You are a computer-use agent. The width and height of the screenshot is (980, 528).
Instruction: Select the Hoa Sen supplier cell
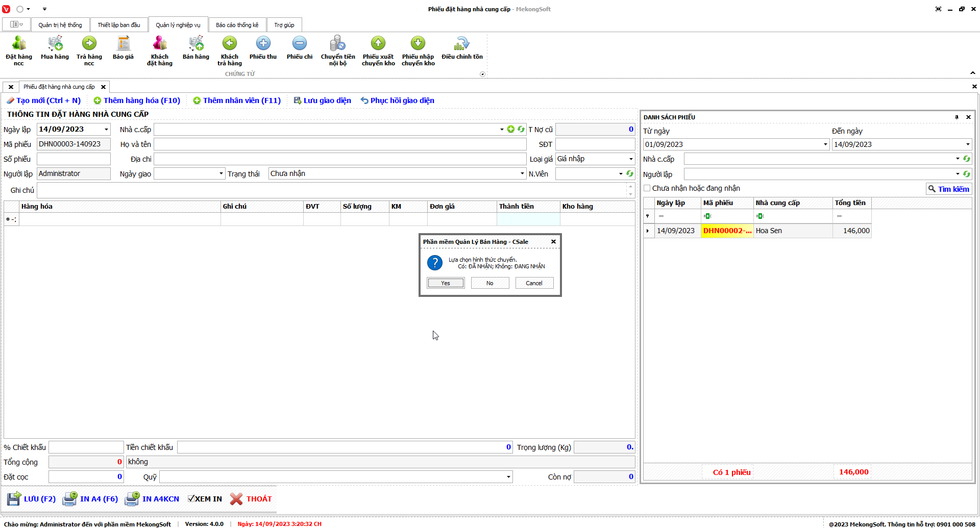[793, 231]
